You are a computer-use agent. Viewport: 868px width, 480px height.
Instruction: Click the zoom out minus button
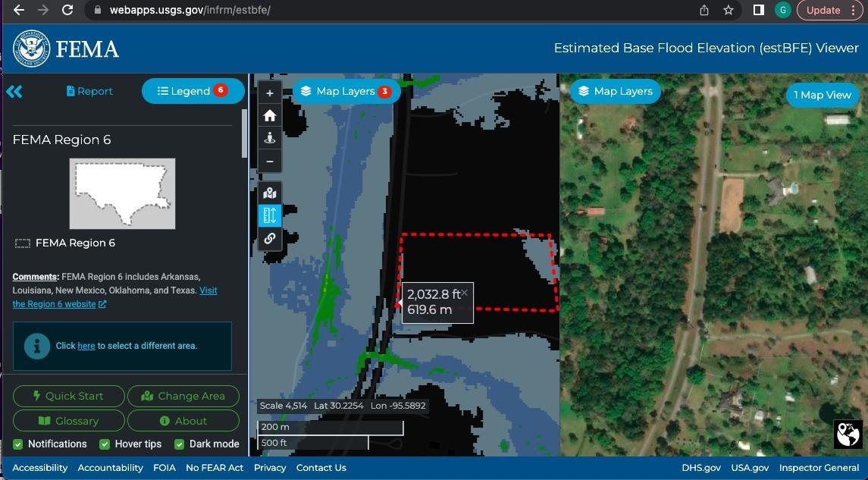(269, 162)
